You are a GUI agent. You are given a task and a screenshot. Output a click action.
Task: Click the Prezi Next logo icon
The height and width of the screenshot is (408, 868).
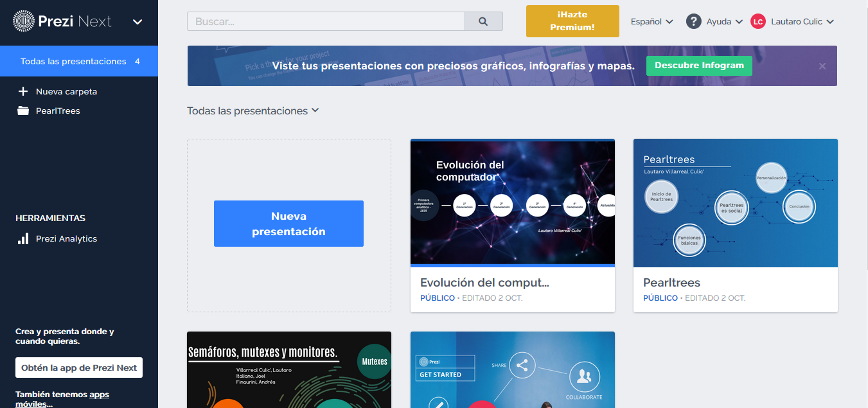tap(24, 21)
